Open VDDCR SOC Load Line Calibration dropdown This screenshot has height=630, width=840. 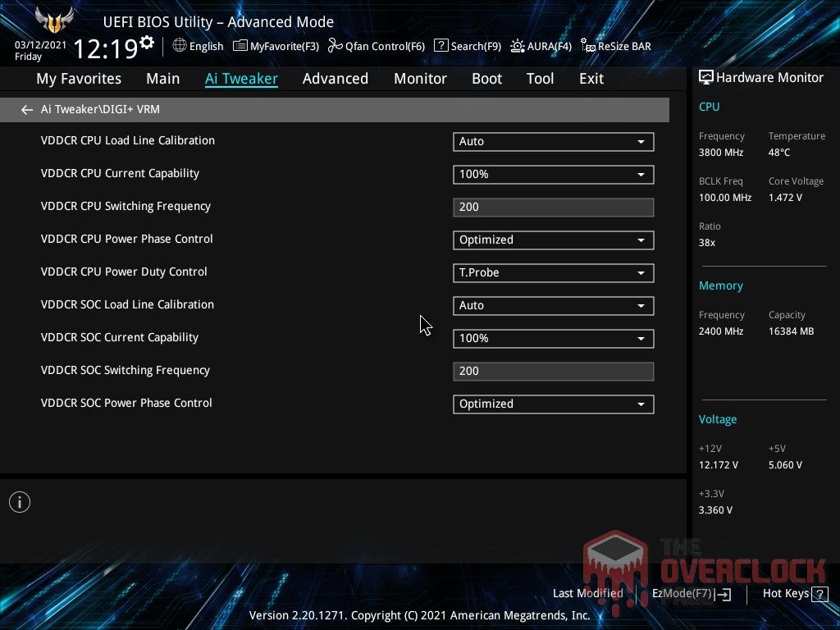click(x=553, y=305)
